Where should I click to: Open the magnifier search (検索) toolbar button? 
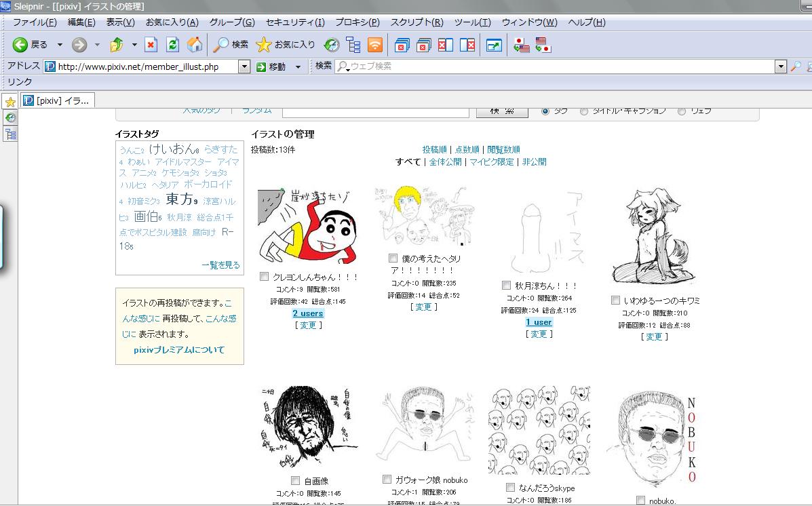tap(231, 45)
